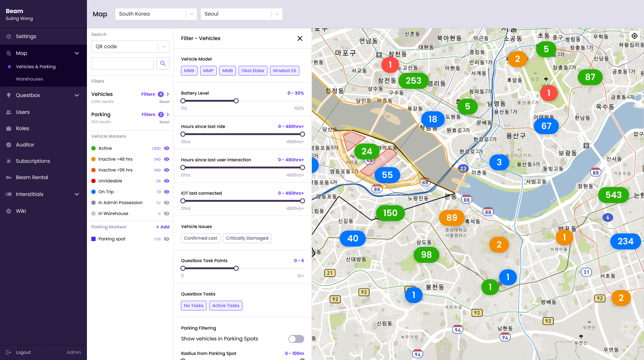Select the No Tasks filter
The width and height of the screenshot is (644, 360).
pyautogui.click(x=194, y=306)
